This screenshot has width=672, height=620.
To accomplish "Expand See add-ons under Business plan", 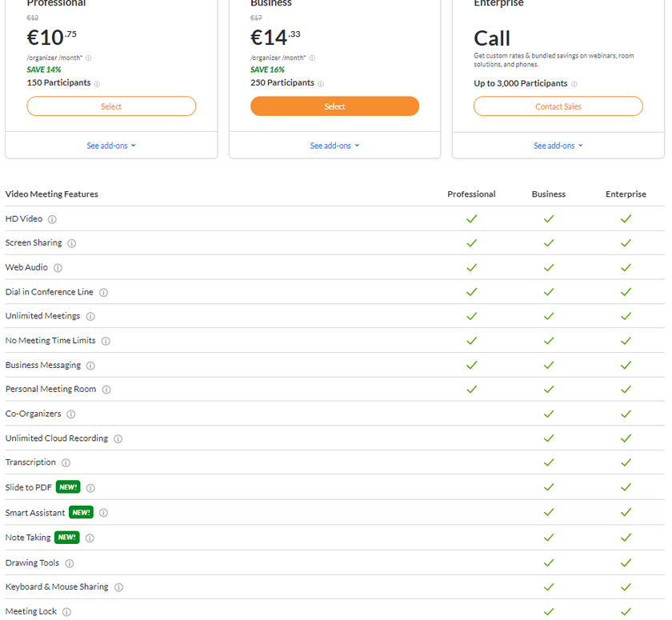I will (x=334, y=146).
